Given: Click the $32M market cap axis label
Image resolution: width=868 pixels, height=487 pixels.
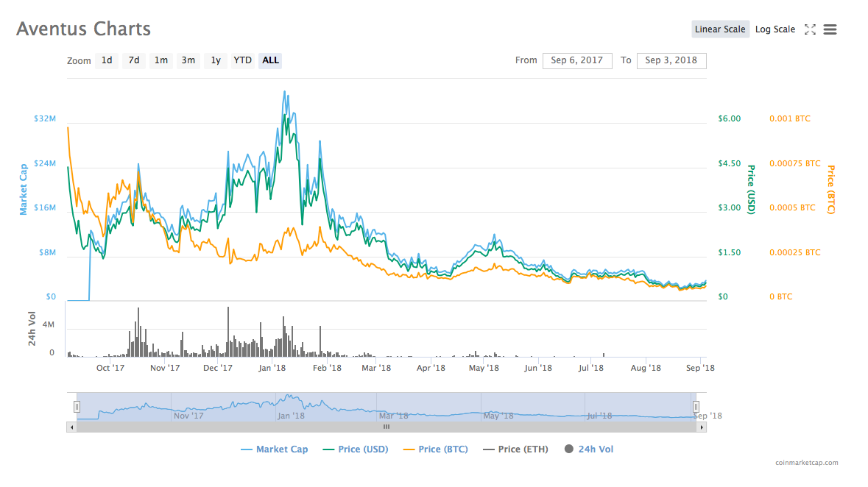Looking at the screenshot, I should click(x=45, y=118).
